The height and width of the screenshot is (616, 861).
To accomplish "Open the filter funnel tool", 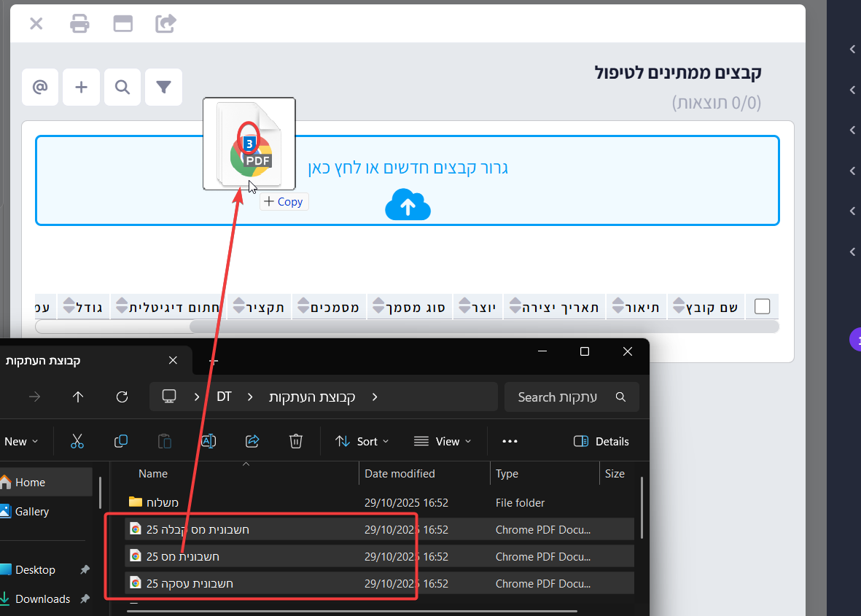I will (x=163, y=87).
